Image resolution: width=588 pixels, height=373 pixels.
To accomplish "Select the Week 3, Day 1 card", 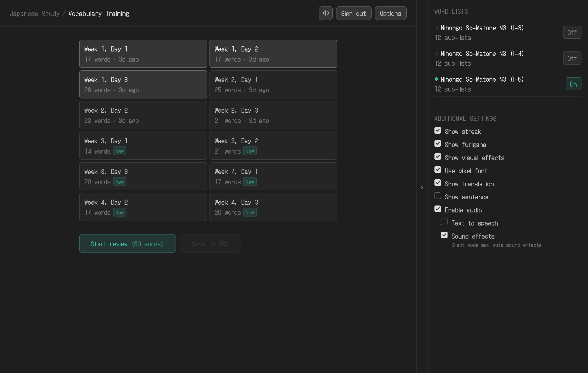I will 143,146.
